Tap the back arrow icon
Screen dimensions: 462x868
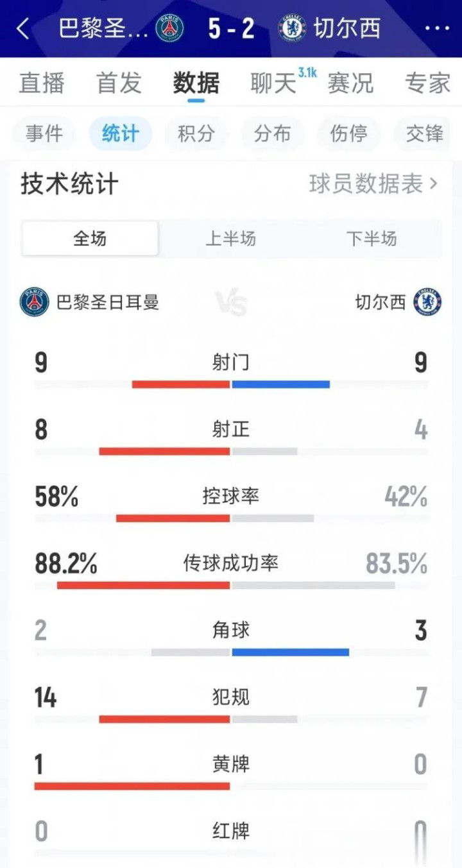[x=23, y=29]
